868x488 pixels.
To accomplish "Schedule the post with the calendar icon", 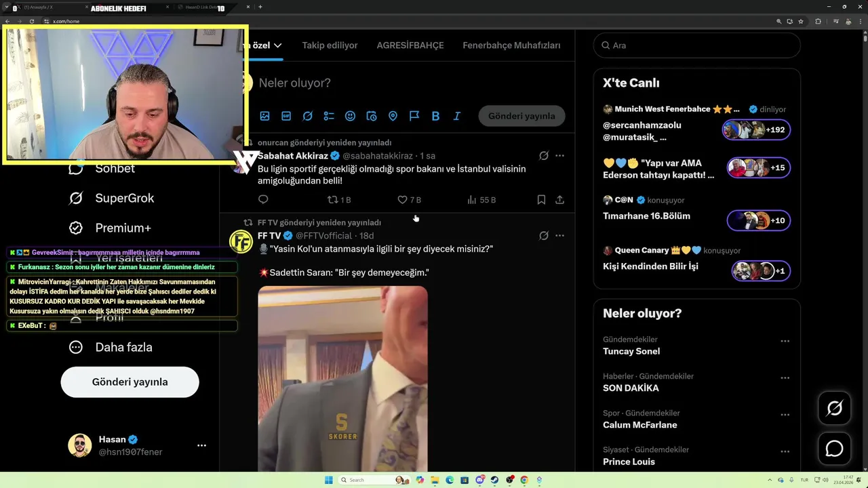I will point(372,116).
